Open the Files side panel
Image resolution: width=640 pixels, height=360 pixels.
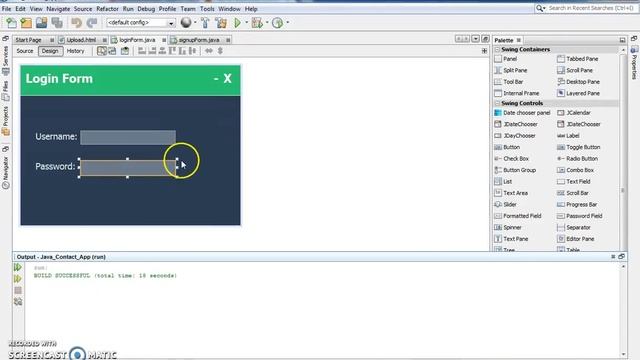click(5, 91)
